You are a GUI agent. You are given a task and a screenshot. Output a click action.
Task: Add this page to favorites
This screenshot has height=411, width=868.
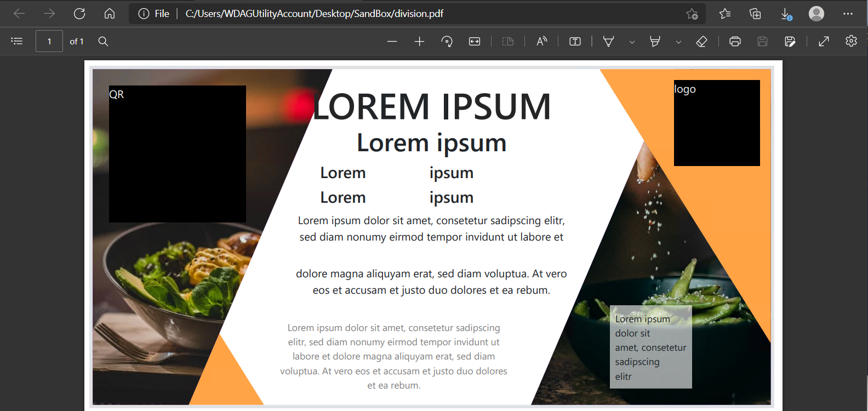click(x=692, y=14)
